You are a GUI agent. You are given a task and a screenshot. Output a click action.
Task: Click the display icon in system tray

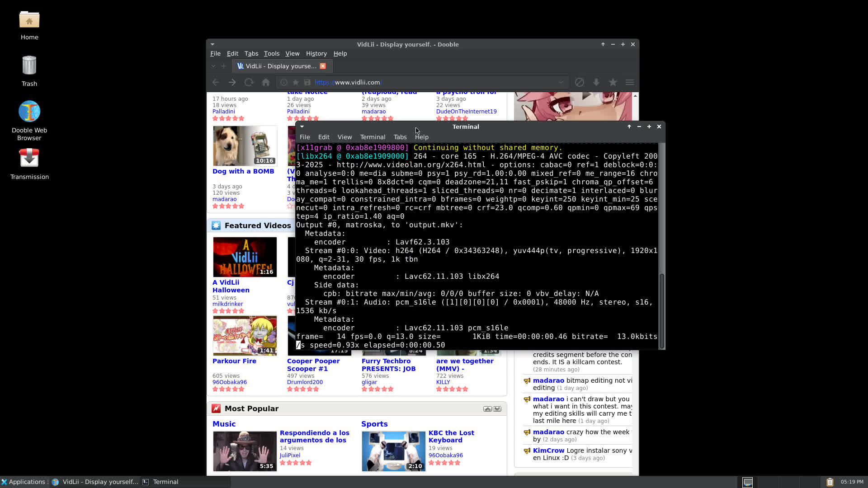click(x=748, y=482)
